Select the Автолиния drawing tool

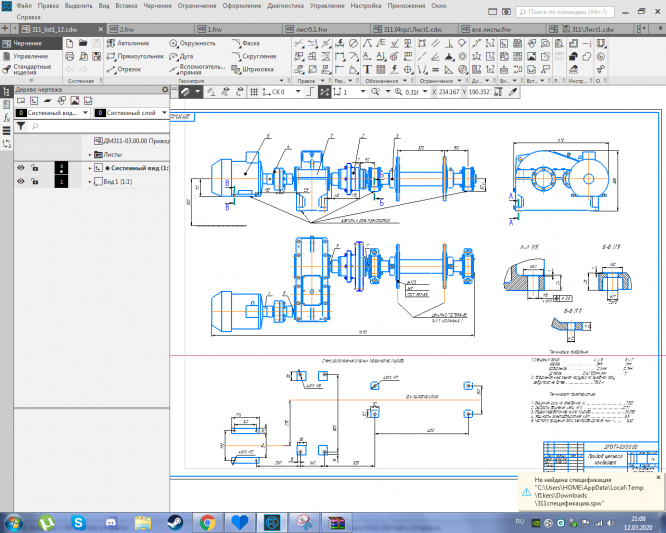click(130, 44)
